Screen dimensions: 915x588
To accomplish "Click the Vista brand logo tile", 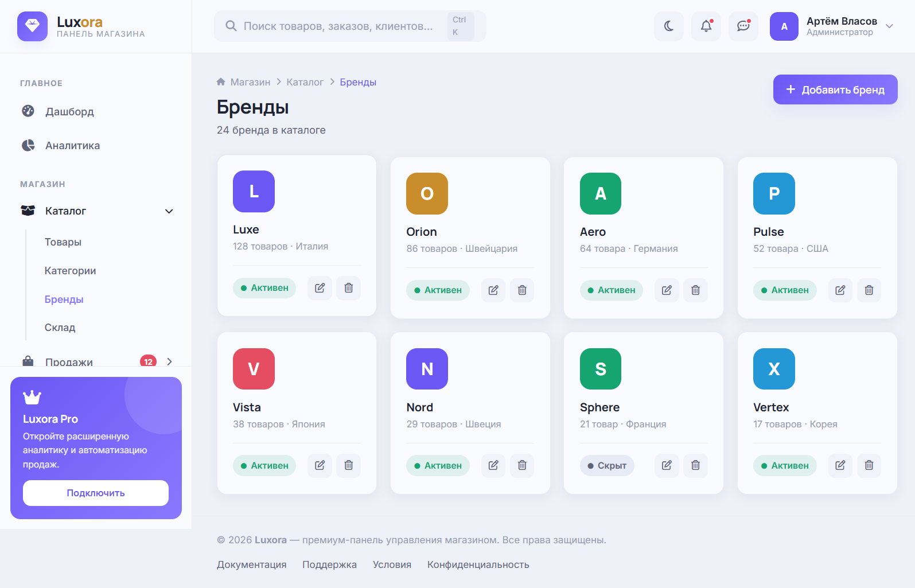I will (254, 369).
